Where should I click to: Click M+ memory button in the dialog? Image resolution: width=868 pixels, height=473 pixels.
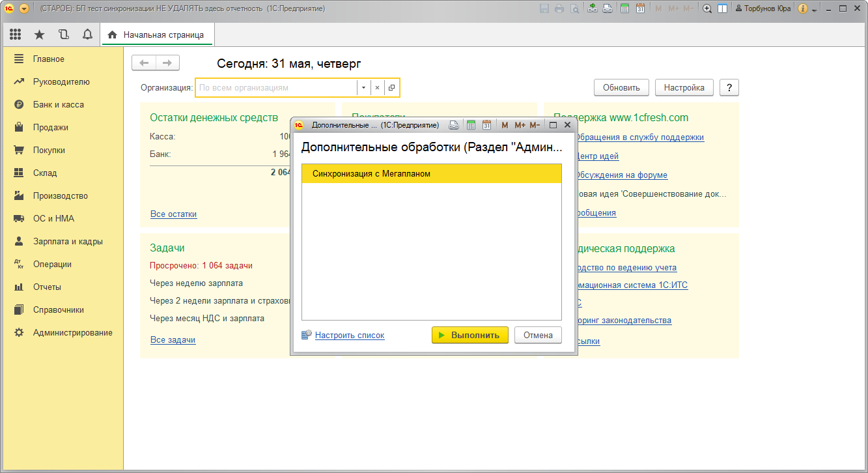point(520,125)
